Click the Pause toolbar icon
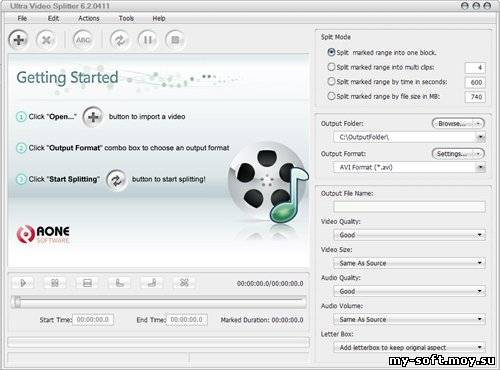 (x=148, y=40)
